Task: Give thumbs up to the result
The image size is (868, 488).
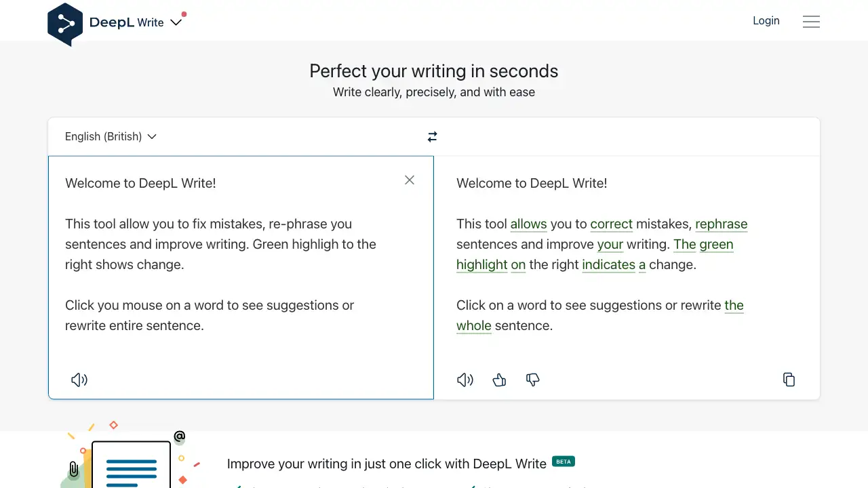Action: click(x=500, y=380)
